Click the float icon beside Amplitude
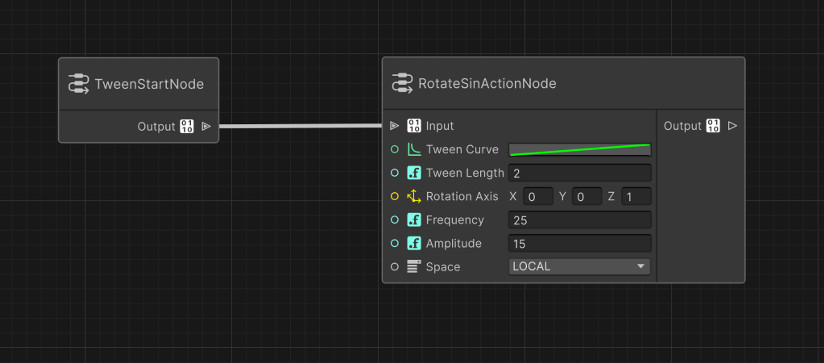This screenshot has height=363, width=824. point(414,243)
